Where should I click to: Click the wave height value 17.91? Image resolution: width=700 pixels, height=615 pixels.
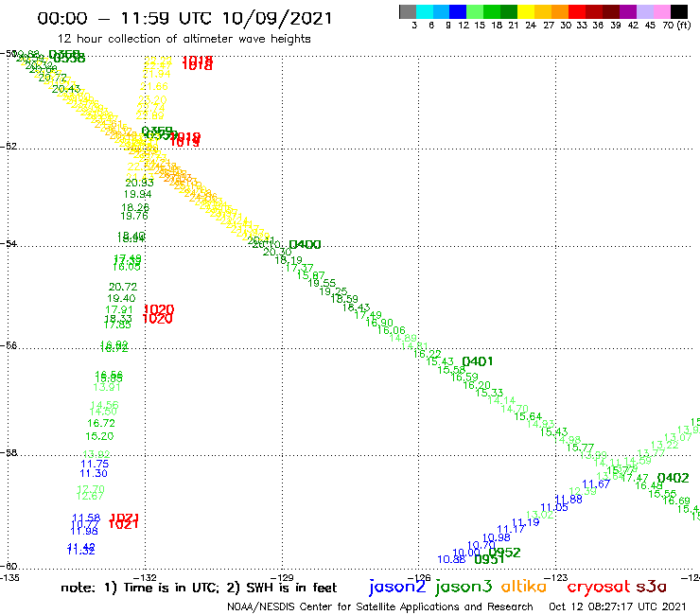click(x=119, y=310)
